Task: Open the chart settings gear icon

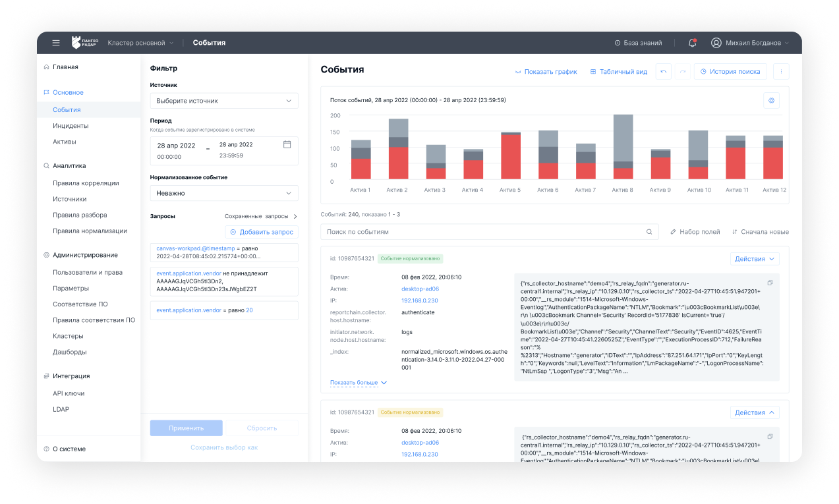Action: click(x=771, y=100)
